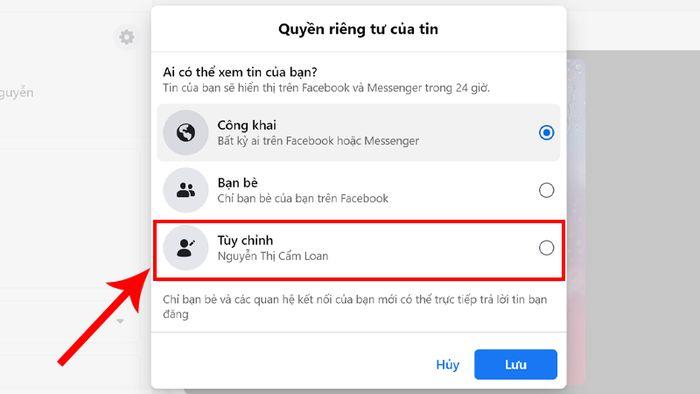Select the Công khai radio button
This screenshot has height=394, width=700.
pyautogui.click(x=546, y=133)
